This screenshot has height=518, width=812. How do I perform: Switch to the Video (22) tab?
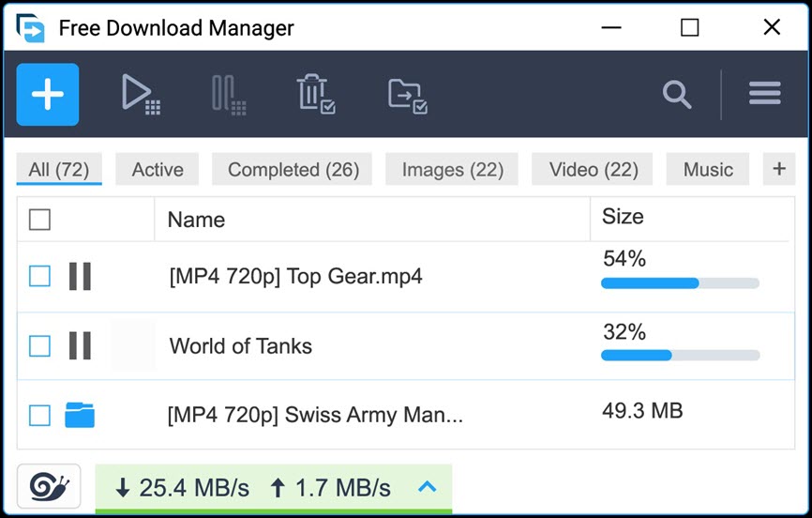click(x=593, y=169)
